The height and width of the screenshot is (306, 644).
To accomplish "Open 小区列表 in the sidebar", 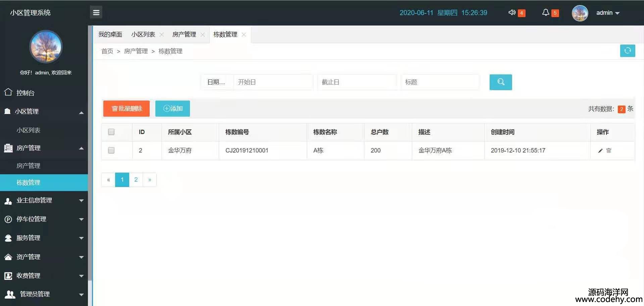I will (29, 130).
